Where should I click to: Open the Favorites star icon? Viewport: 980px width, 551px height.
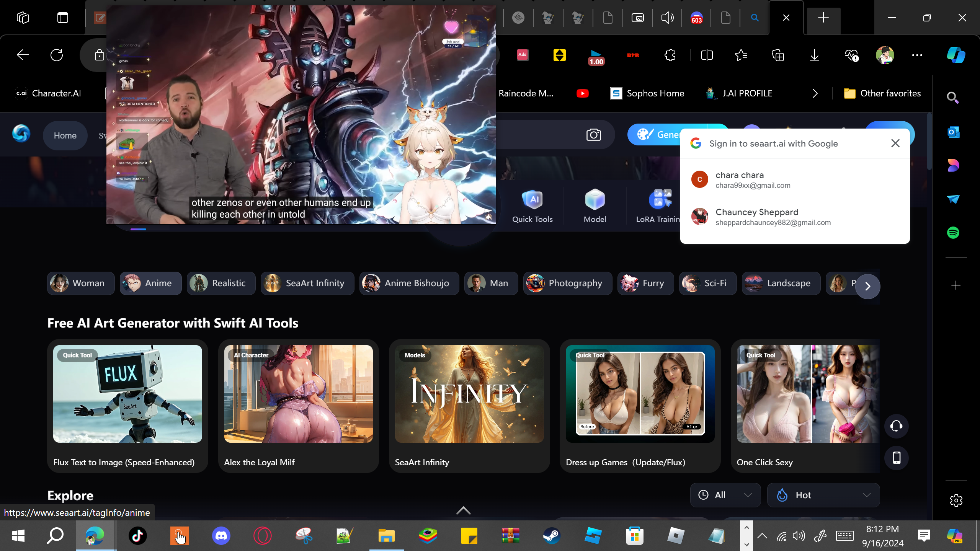(x=742, y=55)
